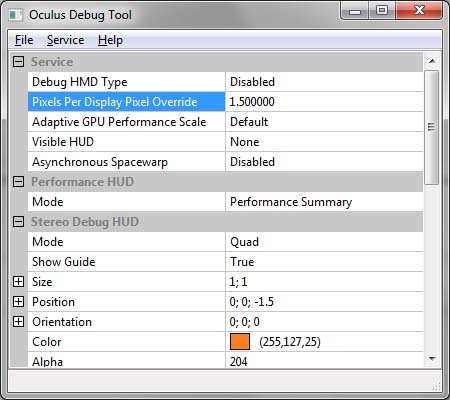450x400 pixels.
Task: Expand the Orientation property
Action: 18,322
